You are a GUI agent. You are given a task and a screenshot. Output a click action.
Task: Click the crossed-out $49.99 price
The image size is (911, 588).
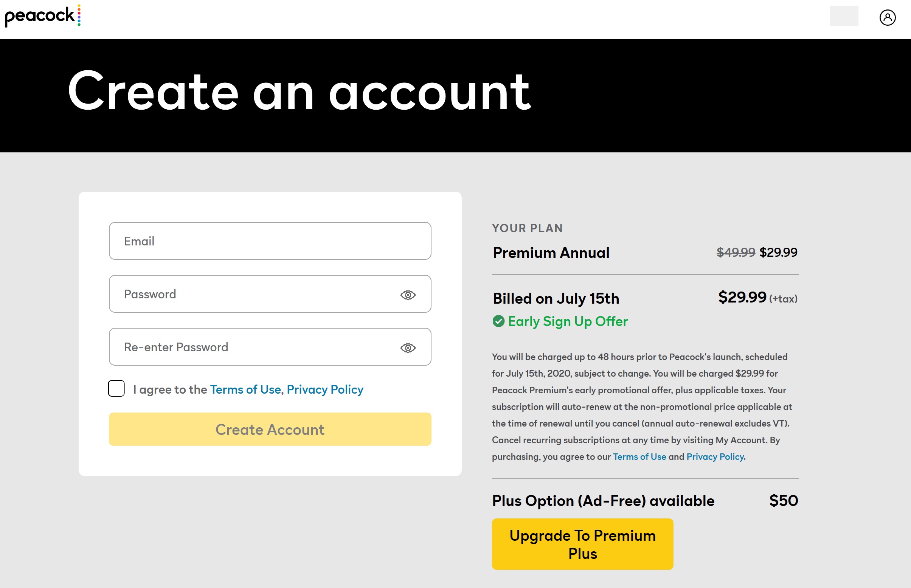tap(736, 252)
